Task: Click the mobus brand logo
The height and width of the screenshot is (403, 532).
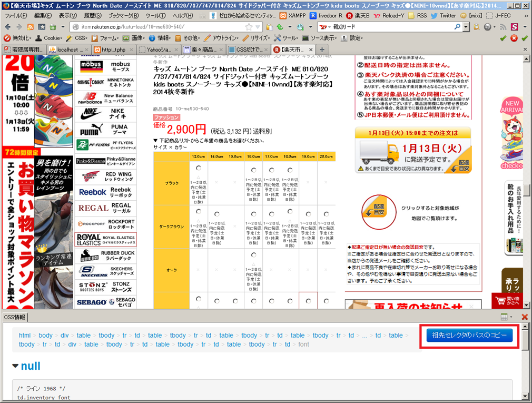Action: 91,66
